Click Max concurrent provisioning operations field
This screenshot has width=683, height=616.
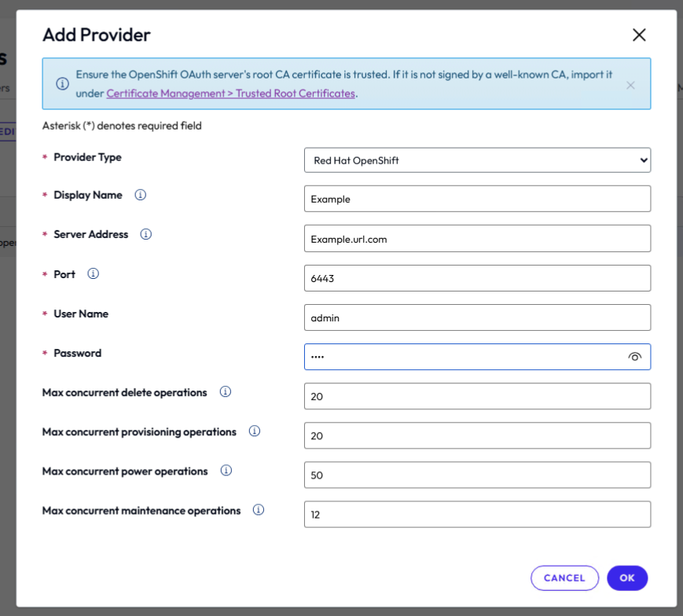[477, 435]
